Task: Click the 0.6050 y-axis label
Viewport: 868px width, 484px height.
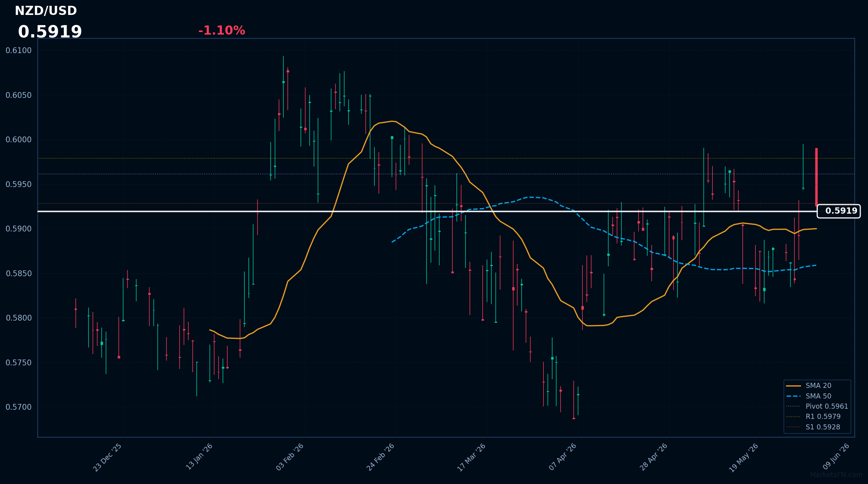Action: click(x=19, y=95)
